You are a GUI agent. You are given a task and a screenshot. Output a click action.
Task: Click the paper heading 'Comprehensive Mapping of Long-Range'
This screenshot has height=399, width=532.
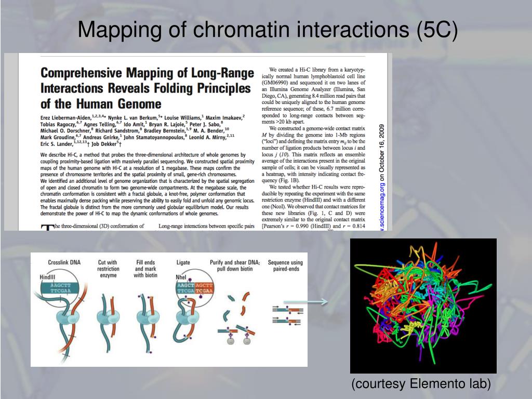coord(147,73)
